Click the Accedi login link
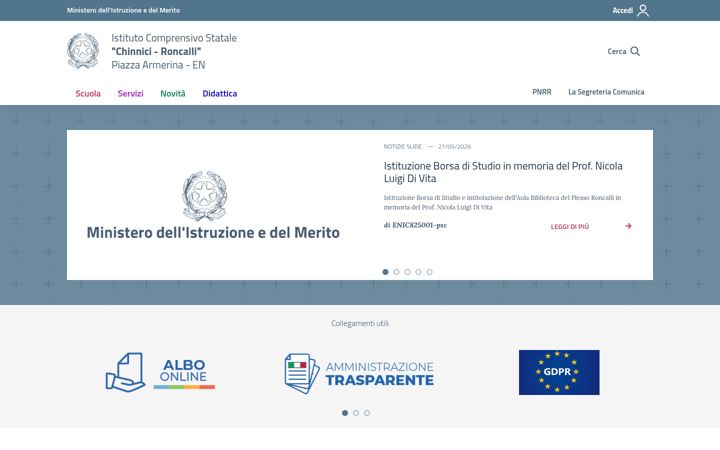The height and width of the screenshot is (450, 720). pyautogui.click(x=623, y=10)
